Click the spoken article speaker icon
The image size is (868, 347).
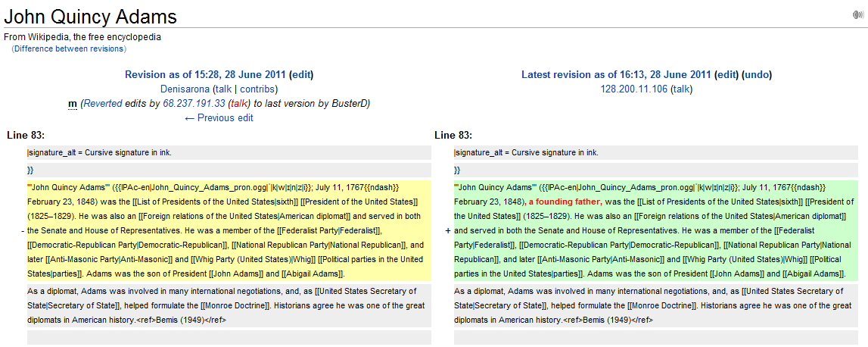[858, 15]
